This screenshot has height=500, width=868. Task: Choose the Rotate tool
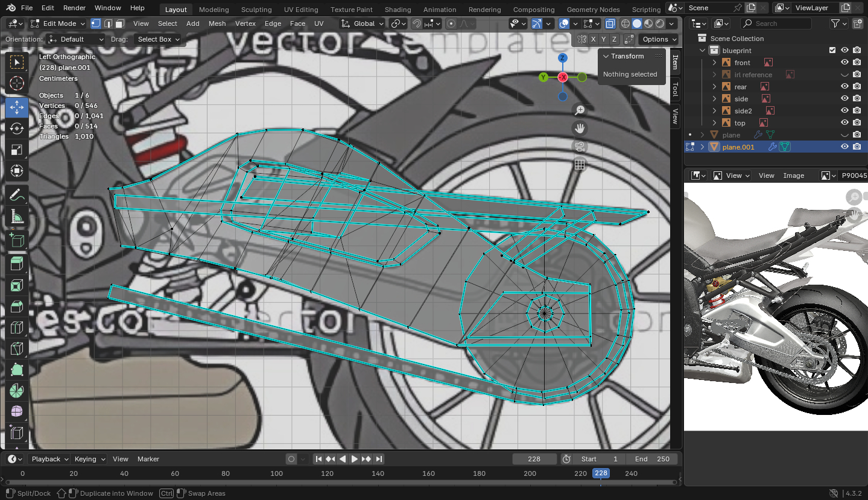[x=17, y=128]
